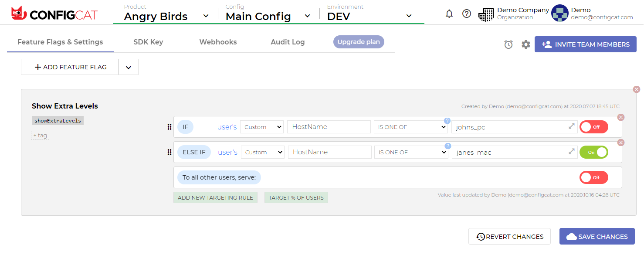
Task: Open the notifications bell
Action: click(449, 14)
